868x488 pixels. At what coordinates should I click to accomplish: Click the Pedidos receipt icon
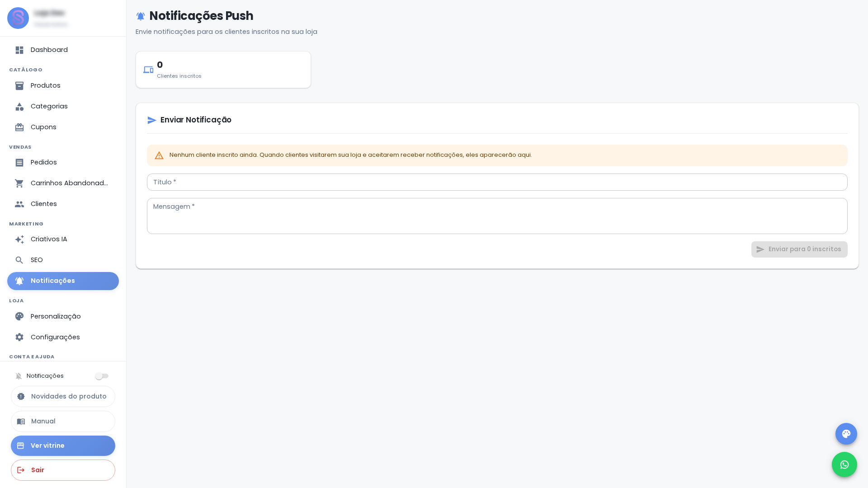[x=19, y=163]
